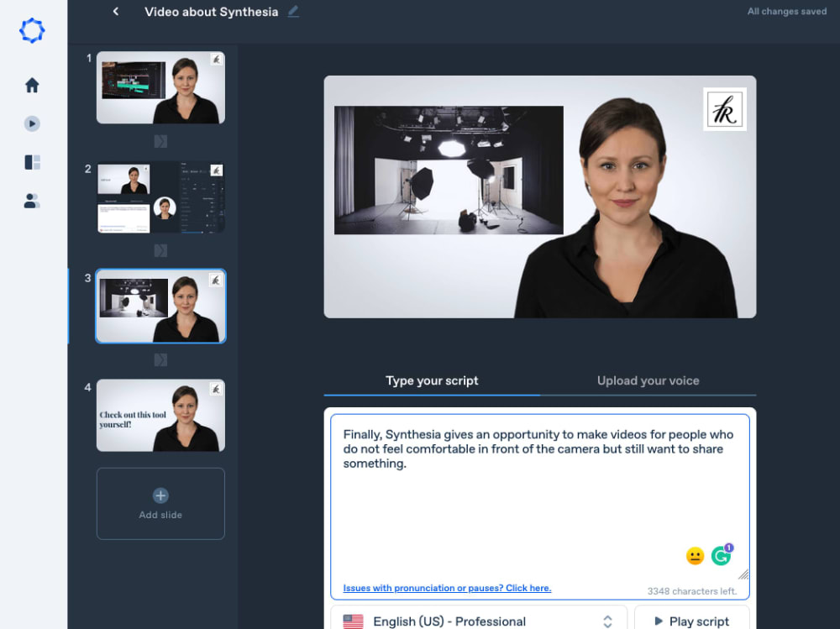Click inside the script text box

coord(540,506)
